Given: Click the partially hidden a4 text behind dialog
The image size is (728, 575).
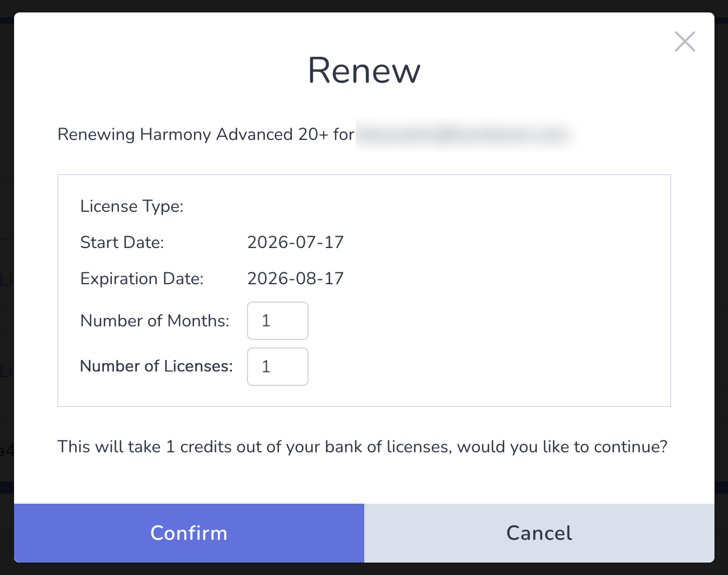Looking at the screenshot, I should pyautogui.click(x=6, y=450).
